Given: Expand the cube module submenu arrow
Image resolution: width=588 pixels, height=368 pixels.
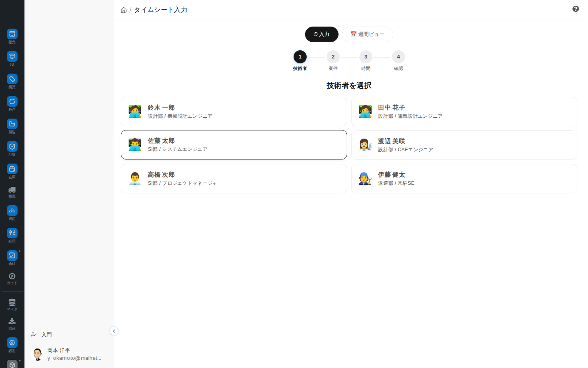Looking at the screenshot, I should (x=20, y=361).
